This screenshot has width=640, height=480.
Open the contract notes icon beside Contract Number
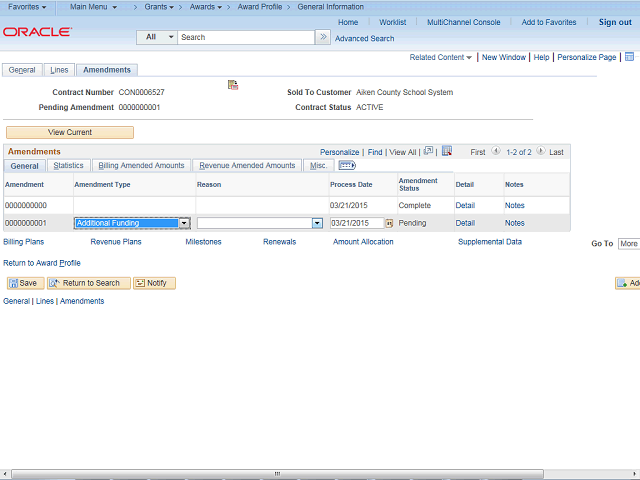tap(233, 85)
